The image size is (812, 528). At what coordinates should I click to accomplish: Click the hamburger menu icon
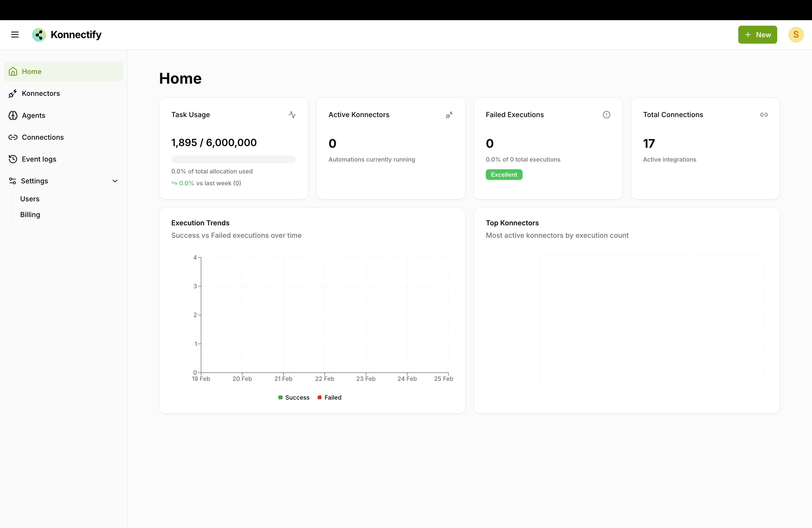click(15, 35)
